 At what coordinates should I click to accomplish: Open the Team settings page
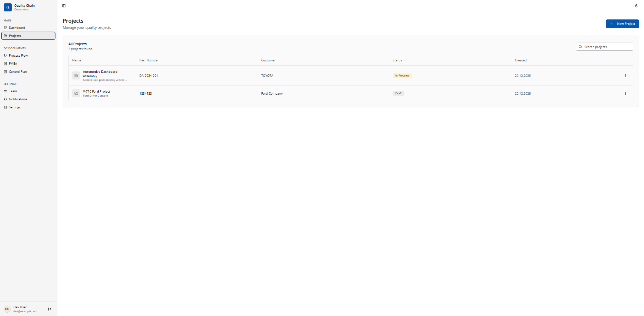[x=13, y=91]
